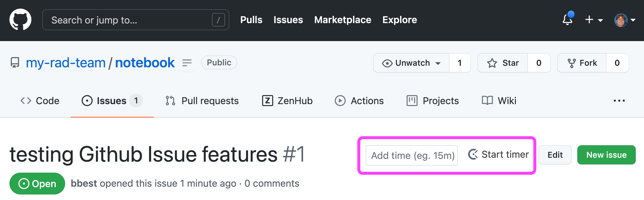This screenshot has height=200, width=644.
Task: Star the notebook repository
Action: coord(503,63)
